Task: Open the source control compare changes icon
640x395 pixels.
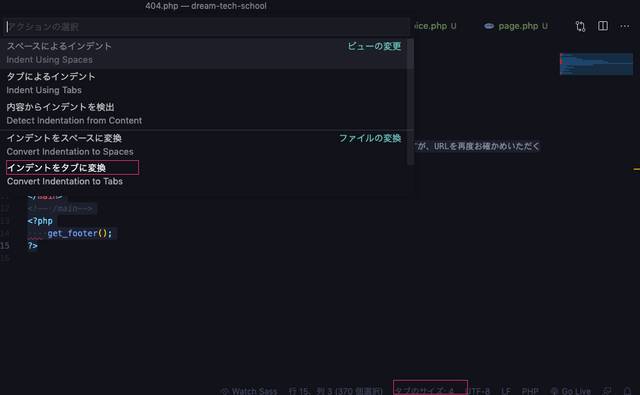Action: coord(580,26)
